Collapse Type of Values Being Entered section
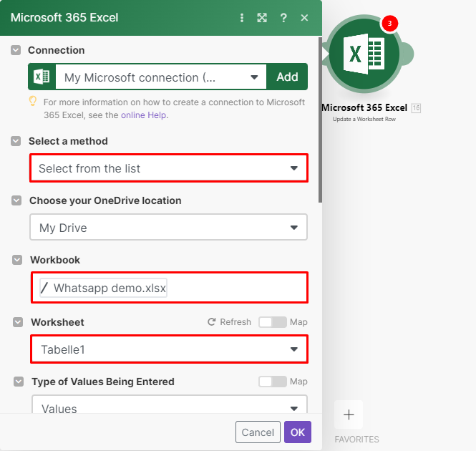This screenshot has width=476, height=451. 19,382
